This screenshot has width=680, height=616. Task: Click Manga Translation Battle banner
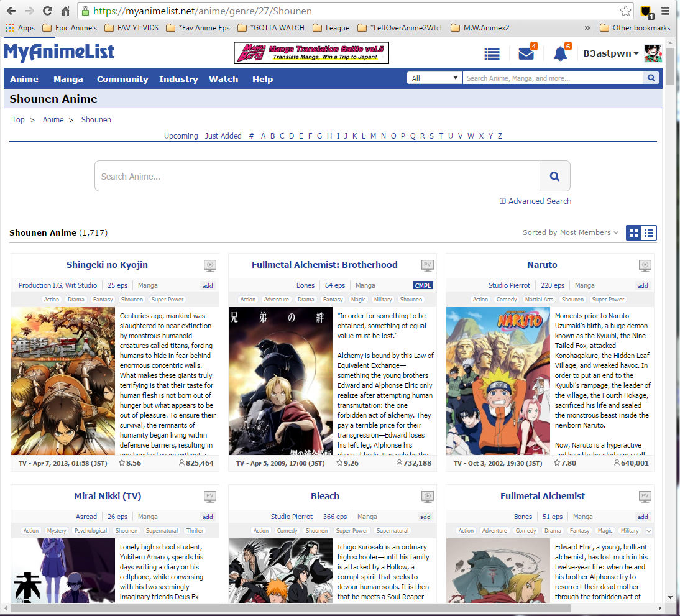[311, 53]
